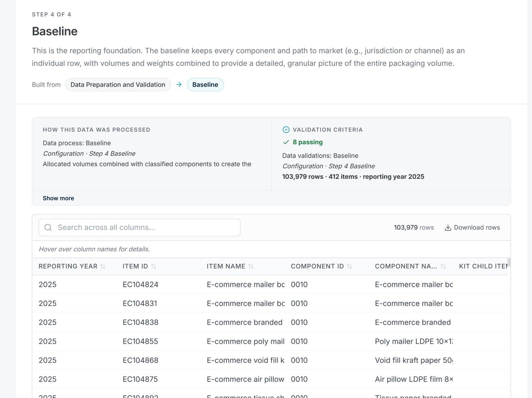Select item ID EC104868 cell
The image size is (532, 398).
pyautogui.click(x=141, y=360)
